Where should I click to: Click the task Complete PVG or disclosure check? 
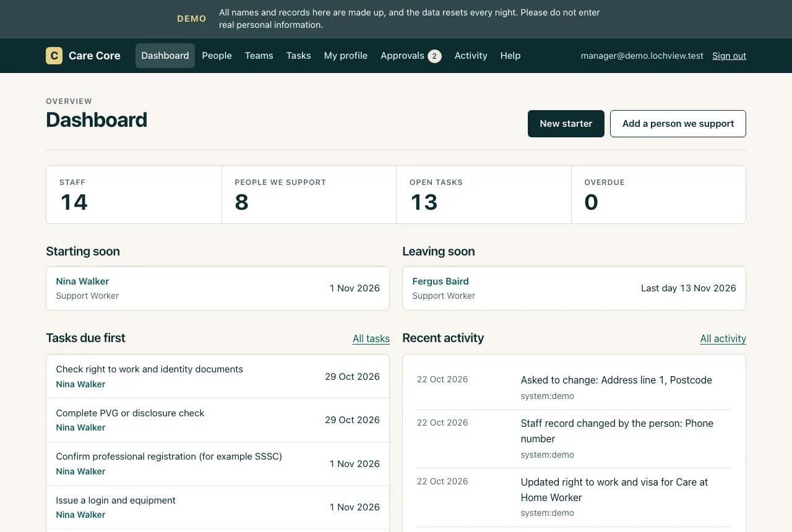130,413
